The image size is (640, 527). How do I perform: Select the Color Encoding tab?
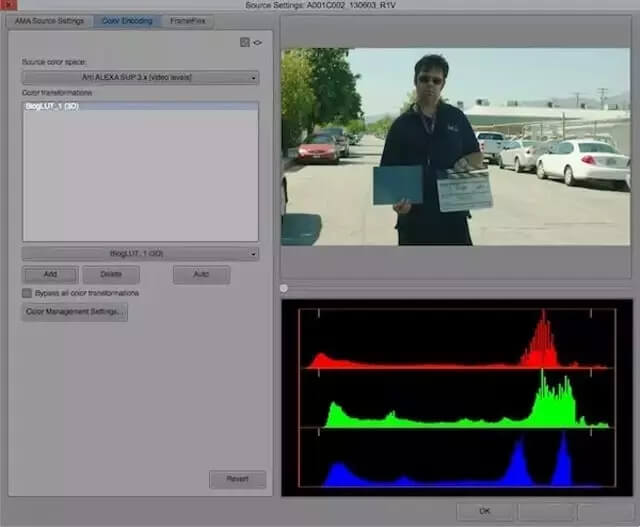coord(127,20)
